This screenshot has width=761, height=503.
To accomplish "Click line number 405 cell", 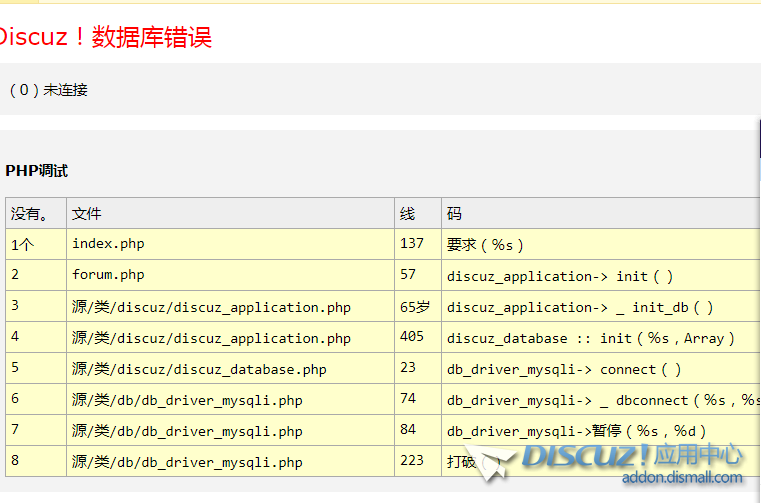I will (412, 338).
